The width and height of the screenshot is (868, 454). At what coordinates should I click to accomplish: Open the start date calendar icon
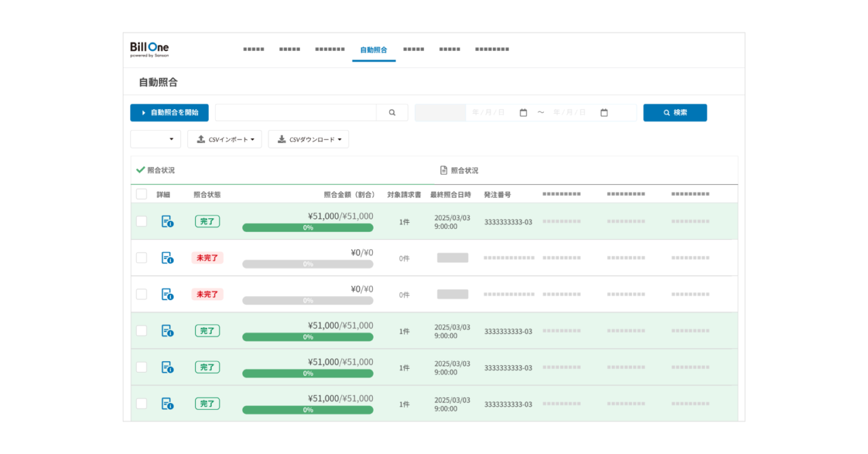click(523, 112)
